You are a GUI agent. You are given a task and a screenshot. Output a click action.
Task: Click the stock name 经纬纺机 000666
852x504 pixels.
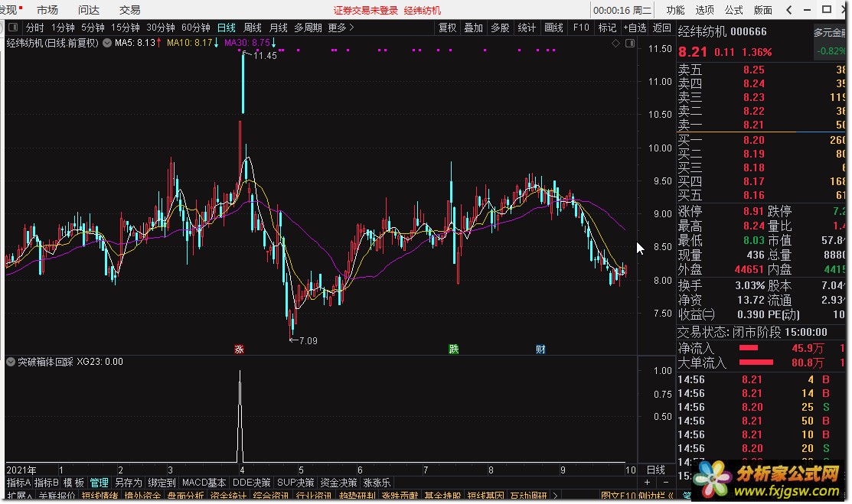[x=722, y=31]
